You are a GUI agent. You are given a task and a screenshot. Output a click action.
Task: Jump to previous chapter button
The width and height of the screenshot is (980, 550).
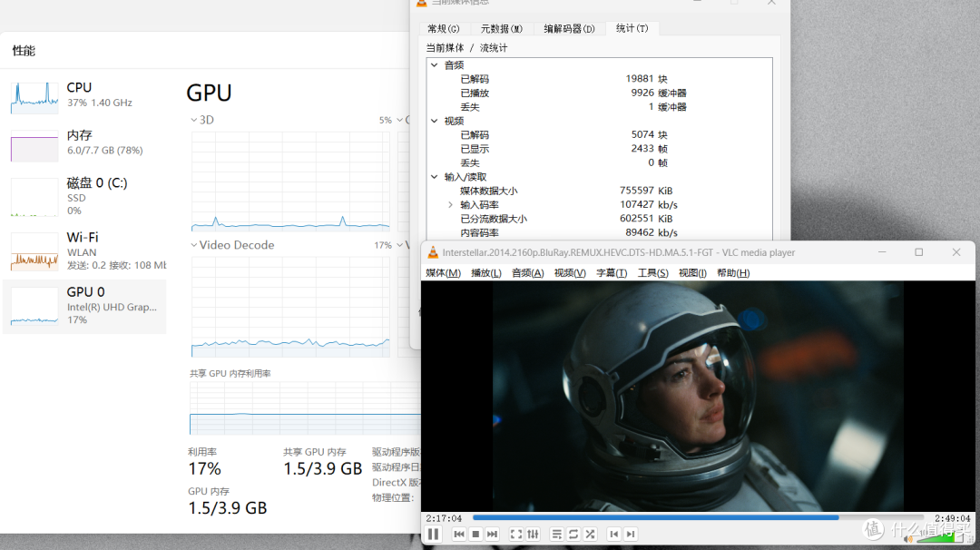[613, 534]
